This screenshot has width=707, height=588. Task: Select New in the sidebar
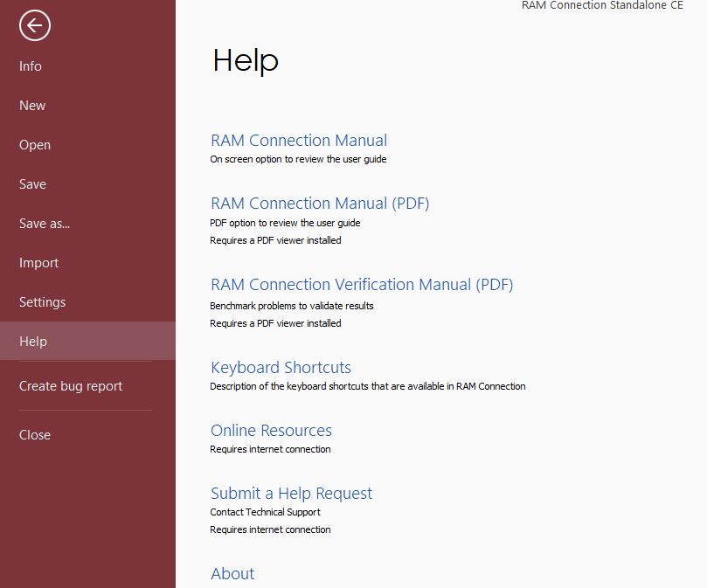(32, 106)
